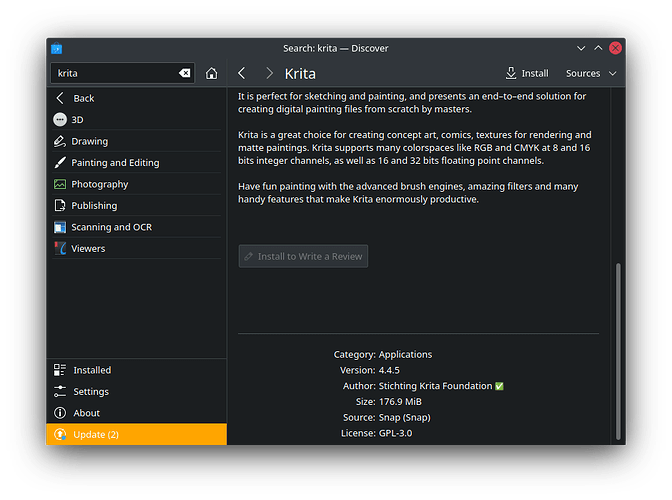This screenshot has height=500, width=672.
Task: Open the 3D category
Action: point(137,120)
